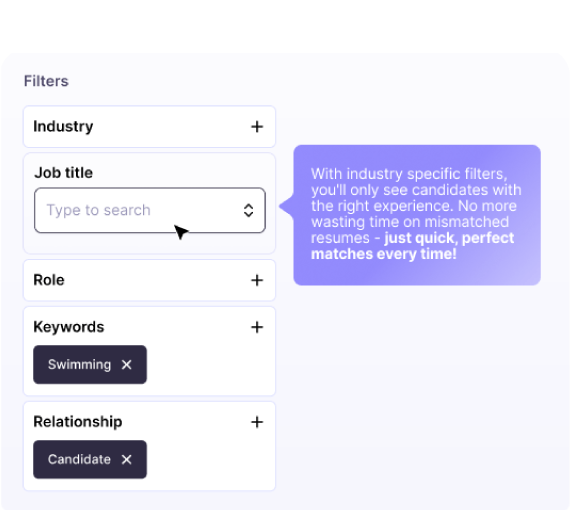570x510 pixels.
Task: Expand the Industry filter with plus icon
Action: coord(257,127)
